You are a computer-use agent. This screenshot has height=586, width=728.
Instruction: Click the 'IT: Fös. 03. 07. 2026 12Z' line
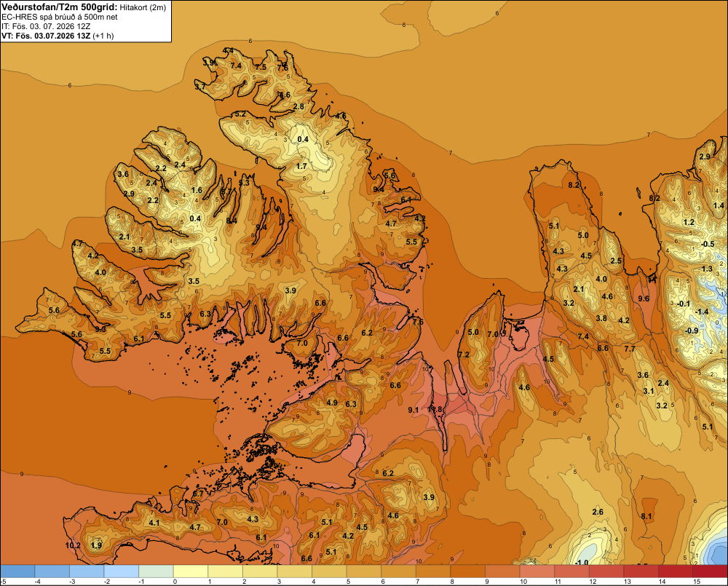coord(46,26)
